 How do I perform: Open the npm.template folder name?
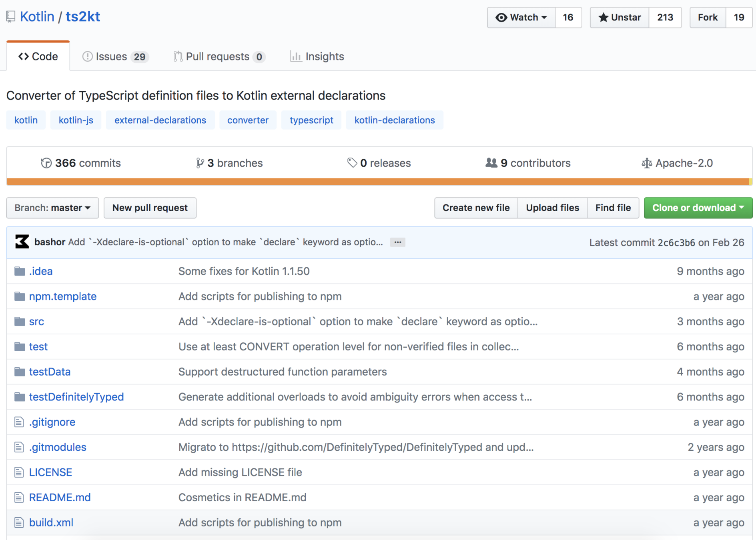63,296
